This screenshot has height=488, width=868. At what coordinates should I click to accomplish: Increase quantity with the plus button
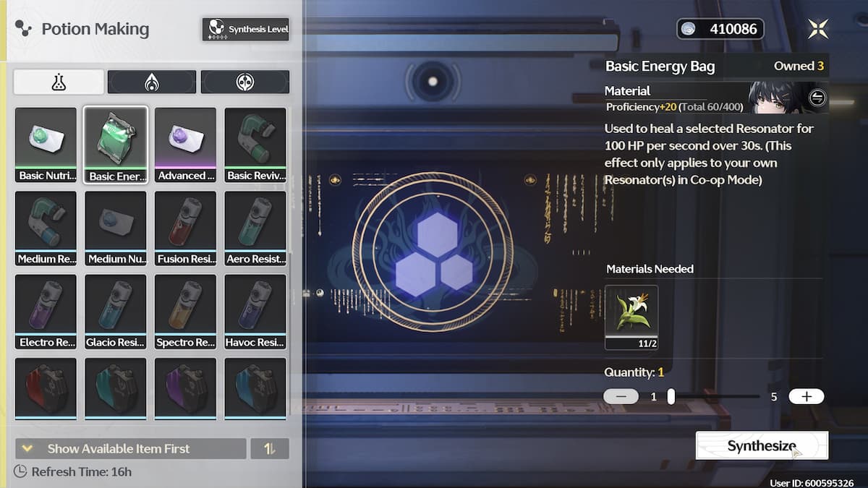coord(806,396)
